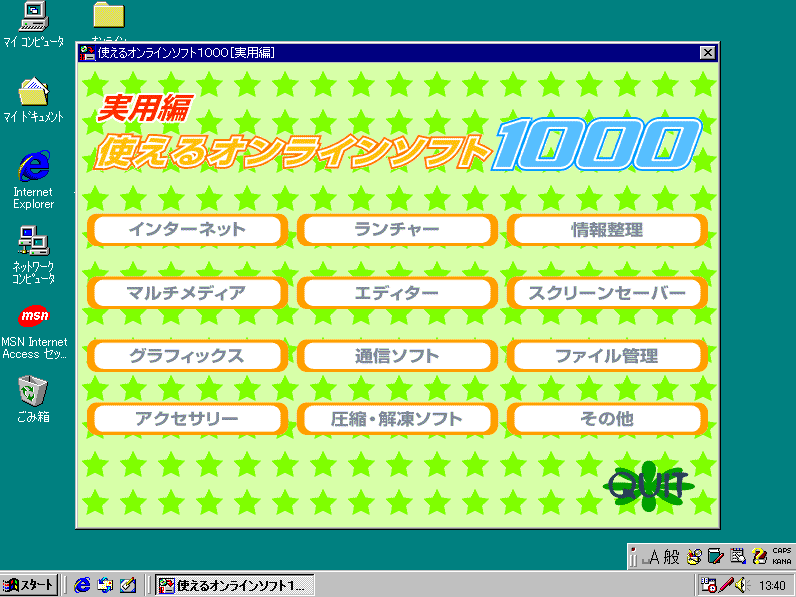The width and height of the screenshot is (796, 597).
Task: Launch Outlook Express from Quick Launch
Action: click(105, 585)
